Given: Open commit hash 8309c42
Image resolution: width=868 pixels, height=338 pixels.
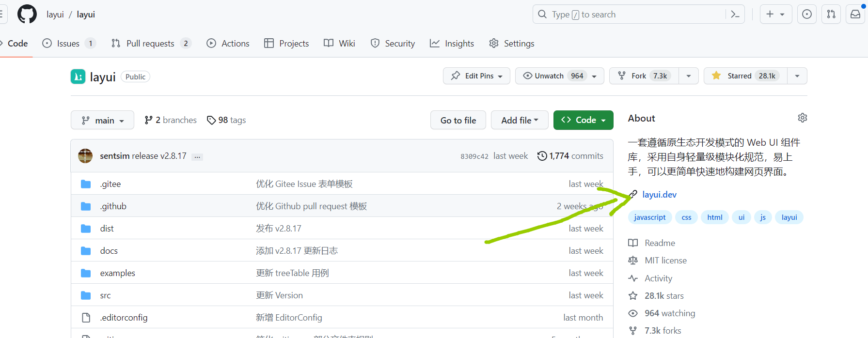Looking at the screenshot, I should 474,156.
